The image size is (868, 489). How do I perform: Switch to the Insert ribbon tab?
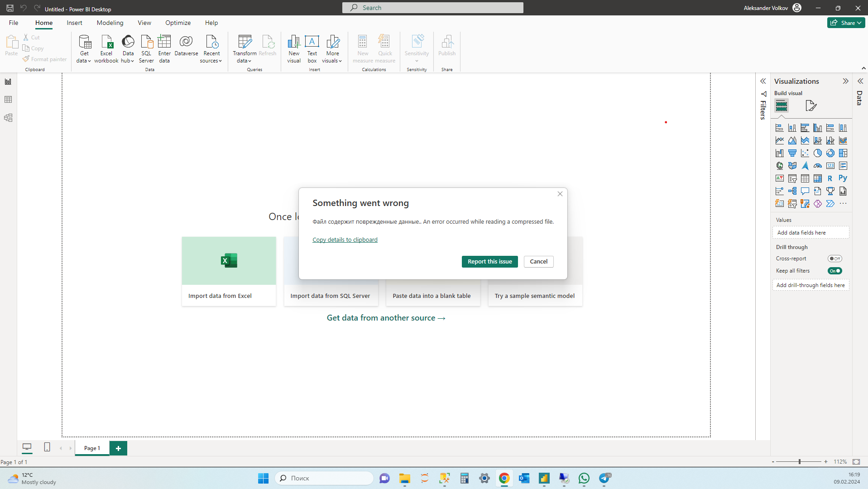click(74, 23)
